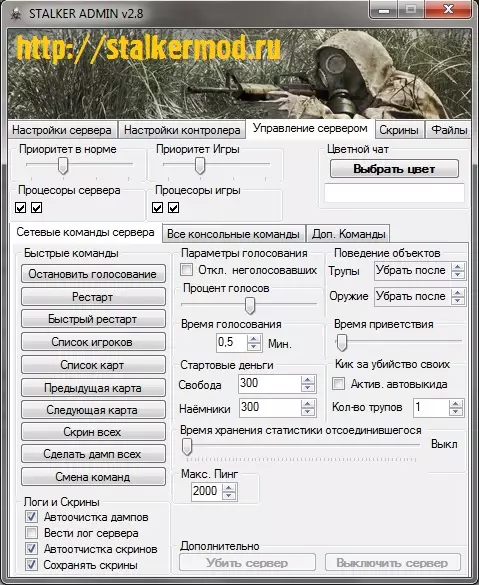479x585 pixels.
Task: Increase Кол-во трупов with up arrow
Action: click(455, 404)
